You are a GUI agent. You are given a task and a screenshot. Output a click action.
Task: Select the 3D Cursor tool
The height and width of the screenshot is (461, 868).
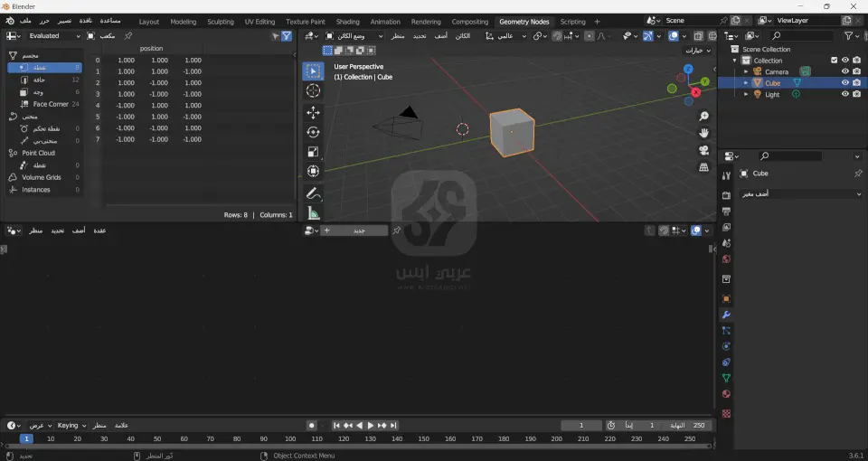pos(313,90)
